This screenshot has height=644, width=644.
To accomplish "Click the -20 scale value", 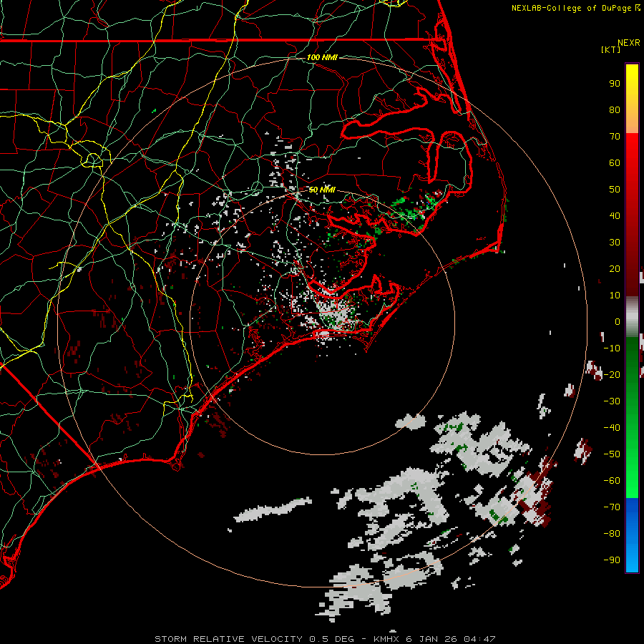I will [612, 375].
